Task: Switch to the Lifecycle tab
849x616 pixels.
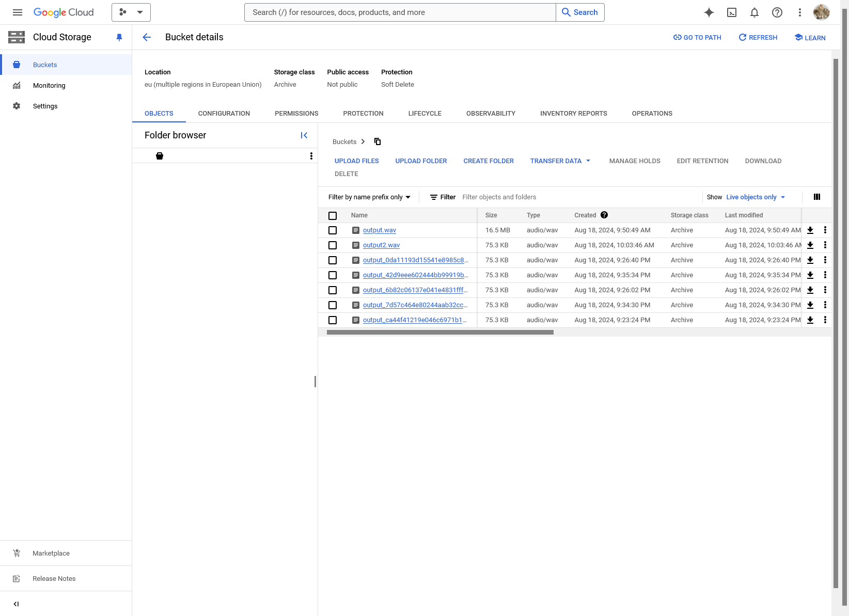Action: tap(425, 114)
